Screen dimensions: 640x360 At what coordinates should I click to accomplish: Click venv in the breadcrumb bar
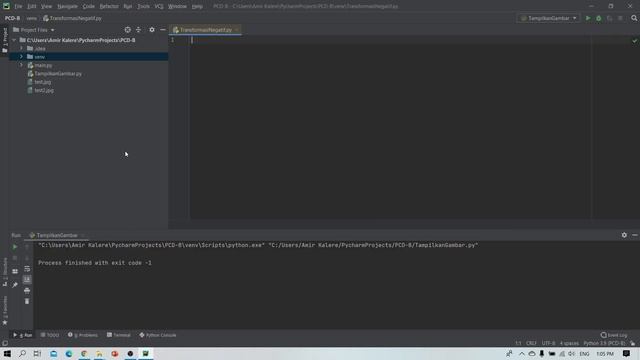(x=31, y=18)
